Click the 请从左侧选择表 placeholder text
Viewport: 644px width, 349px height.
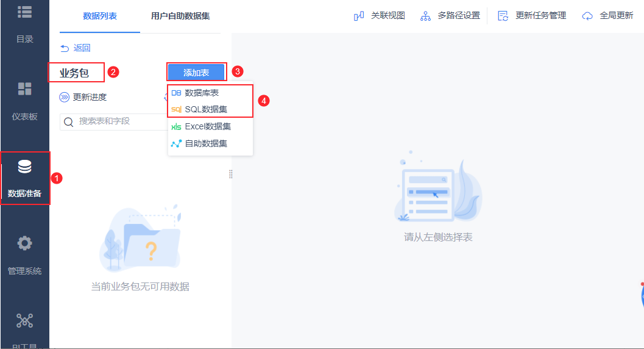(438, 237)
